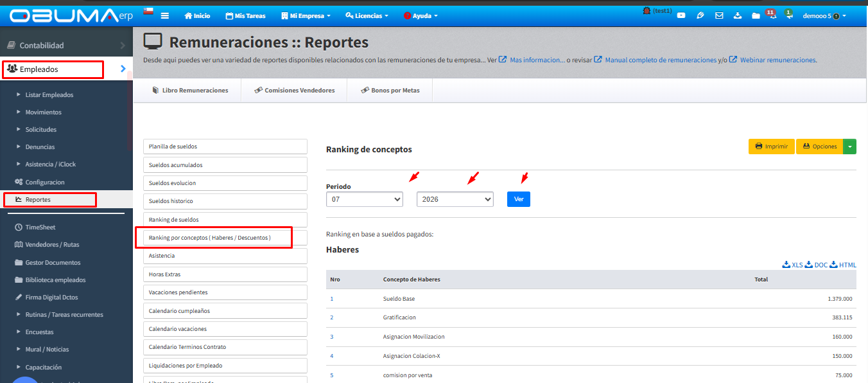This screenshot has height=383, width=868.
Task: Click the pen/edit icon in header
Action: pyautogui.click(x=700, y=15)
